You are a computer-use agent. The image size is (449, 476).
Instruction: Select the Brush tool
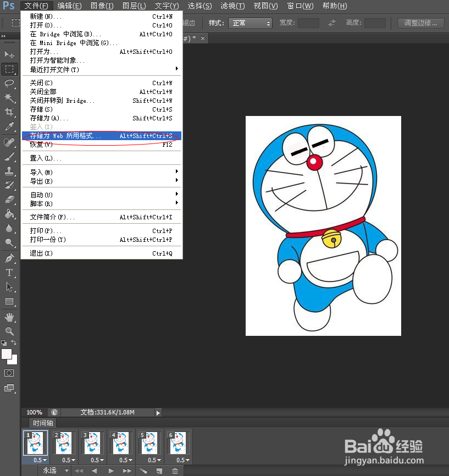pos(9,157)
